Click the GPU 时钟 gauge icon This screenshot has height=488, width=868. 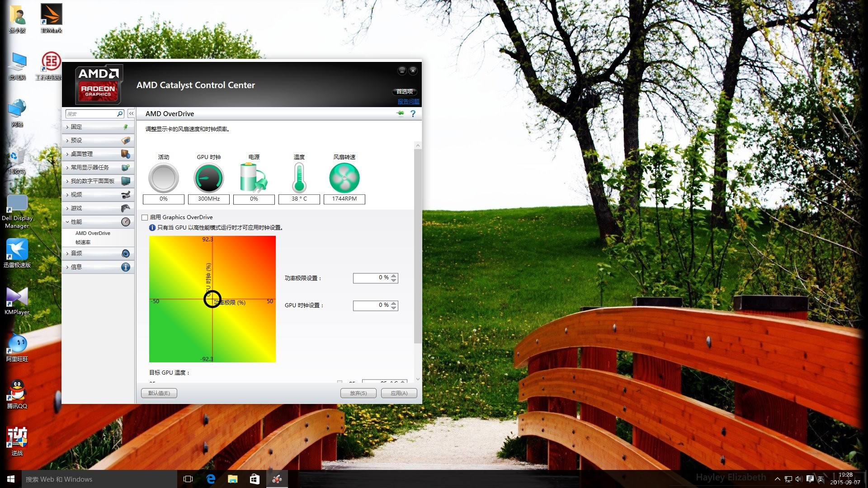point(209,178)
